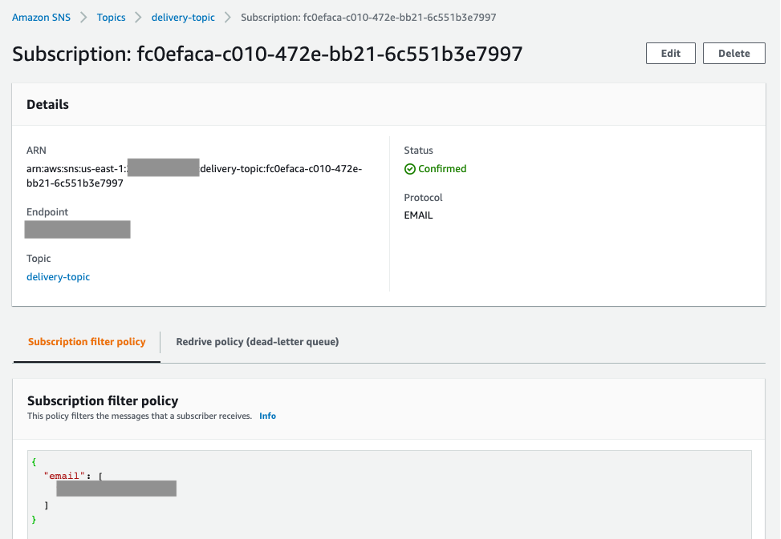The width and height of the screenshot is (781, 539).
Task: Select the Subscription filter policy tab
Action: pyautogui.click(x=87, y=342)
